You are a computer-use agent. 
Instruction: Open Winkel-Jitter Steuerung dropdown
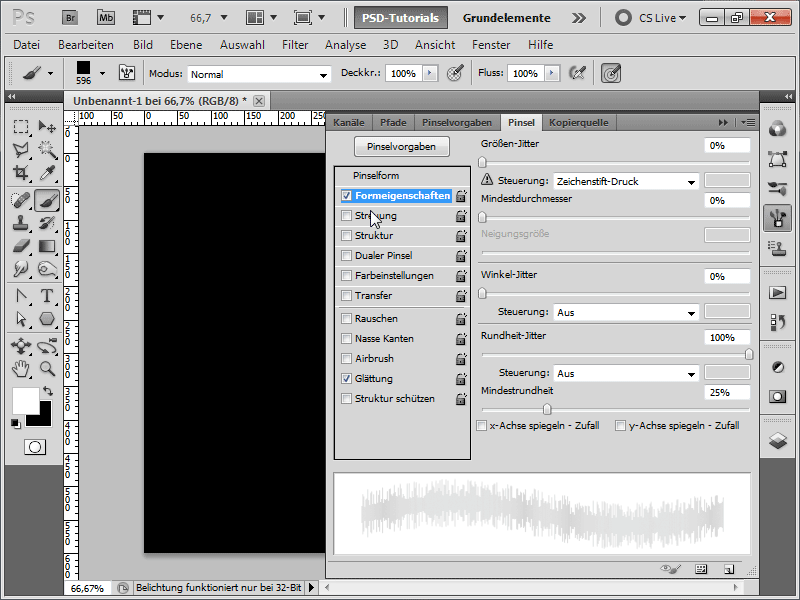[626, 312]
